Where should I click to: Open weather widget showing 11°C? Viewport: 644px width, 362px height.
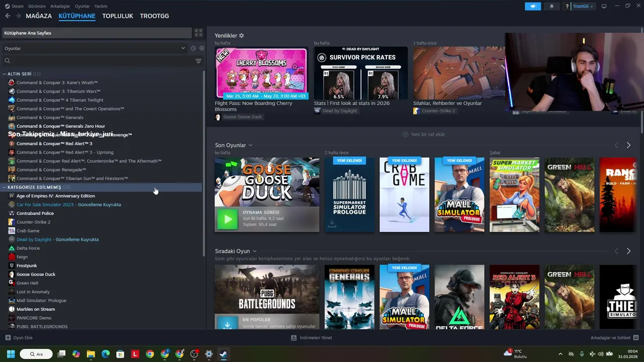[516, 354]
